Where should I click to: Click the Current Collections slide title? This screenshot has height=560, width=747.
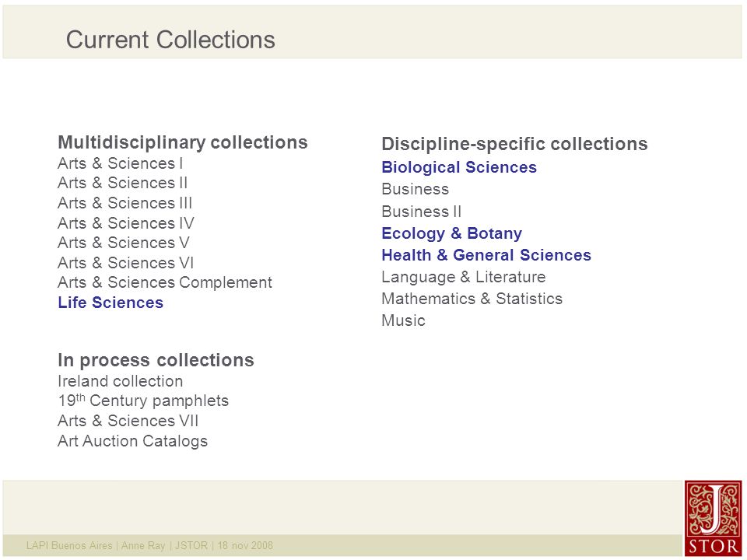click(x=170, y=39)
